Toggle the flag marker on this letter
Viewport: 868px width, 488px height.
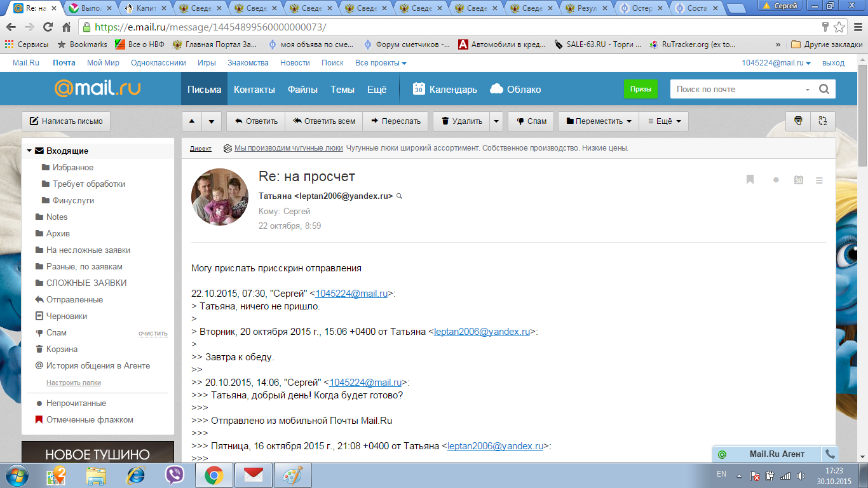pos(750,180)
